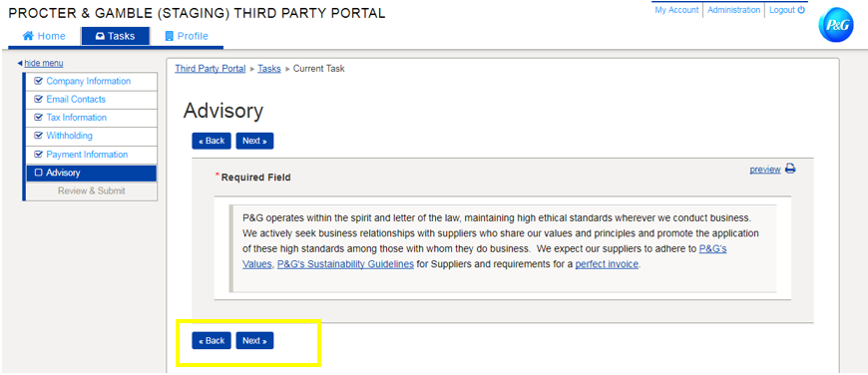This screenshot has width=868, height=375.
Task: Open Tax Information step
Action: click(92, 118)
